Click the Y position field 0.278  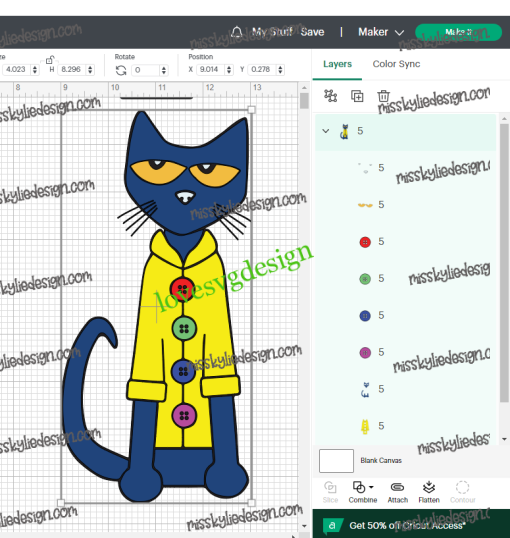262,70
